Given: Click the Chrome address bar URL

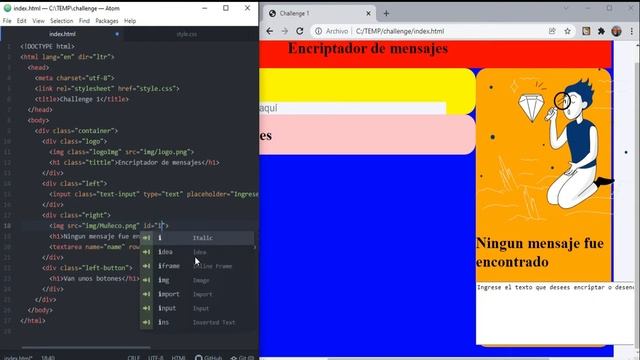Looking at the screenshot, I should click(x=400, y=31).
